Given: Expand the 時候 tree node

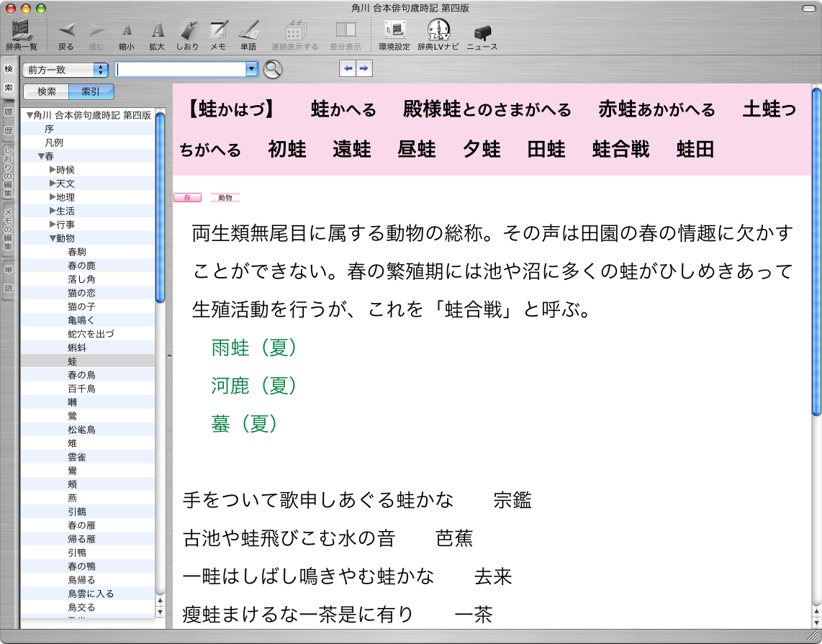Looking at the screenshot, I should [x=53, y=170].
